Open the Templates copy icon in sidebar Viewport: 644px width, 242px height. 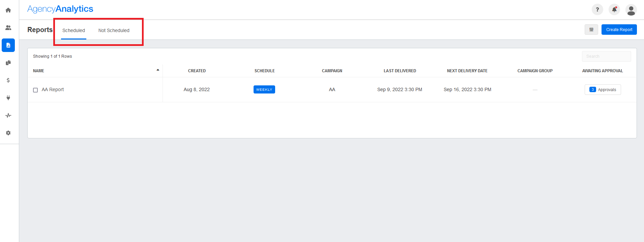coord(8,63)
